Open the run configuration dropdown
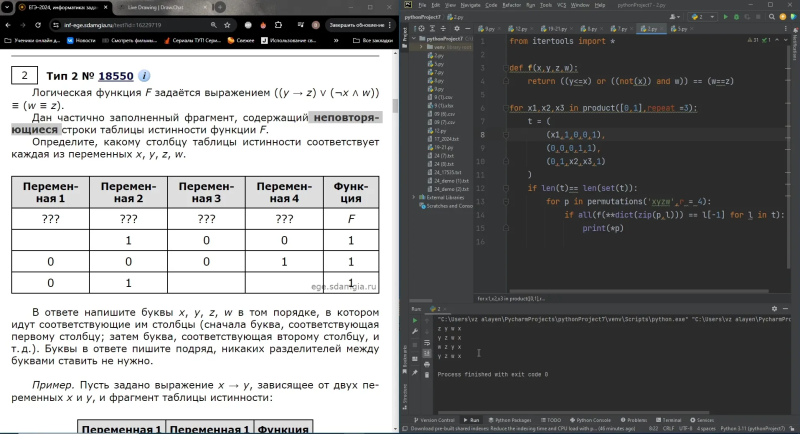The height and width of the screenshot is (434, 800). coord(702,17)
